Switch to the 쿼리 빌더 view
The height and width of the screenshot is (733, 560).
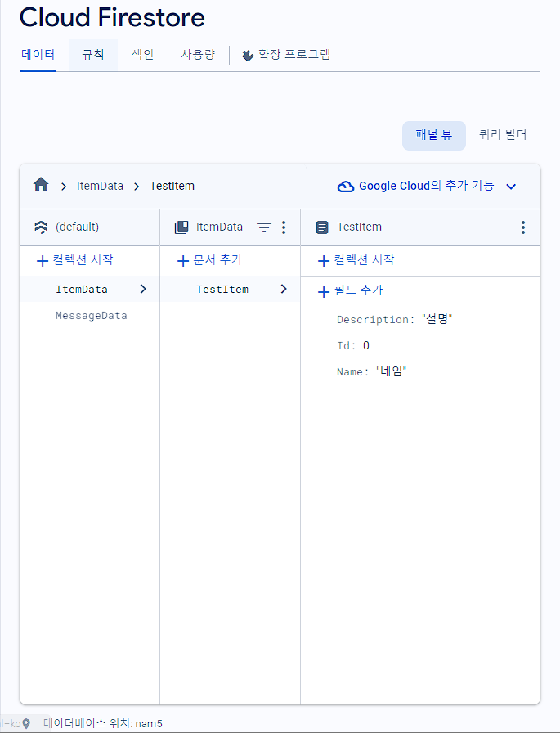(x=503, y=136)
